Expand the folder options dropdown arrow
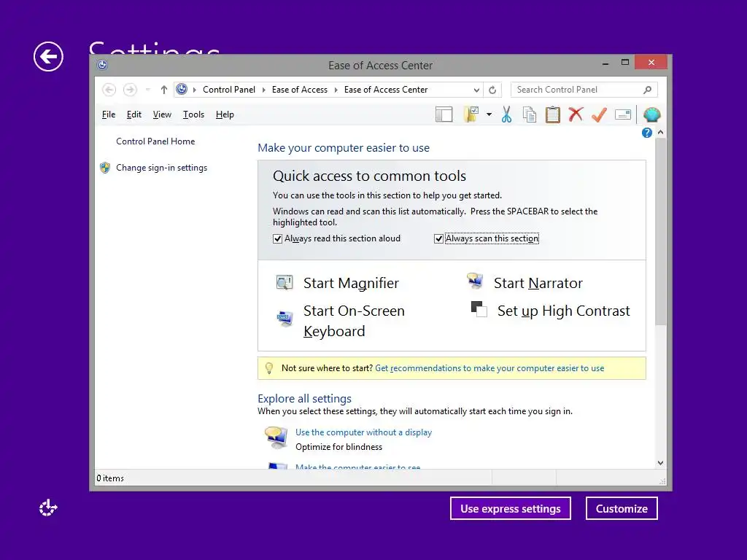 coord(489,114)
